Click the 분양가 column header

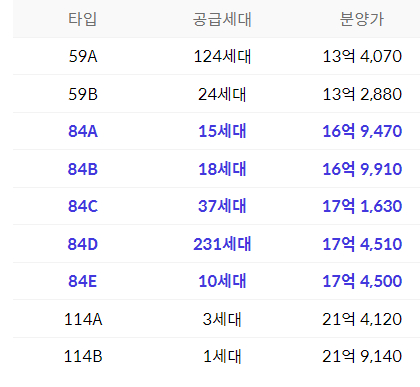(362, 19)
